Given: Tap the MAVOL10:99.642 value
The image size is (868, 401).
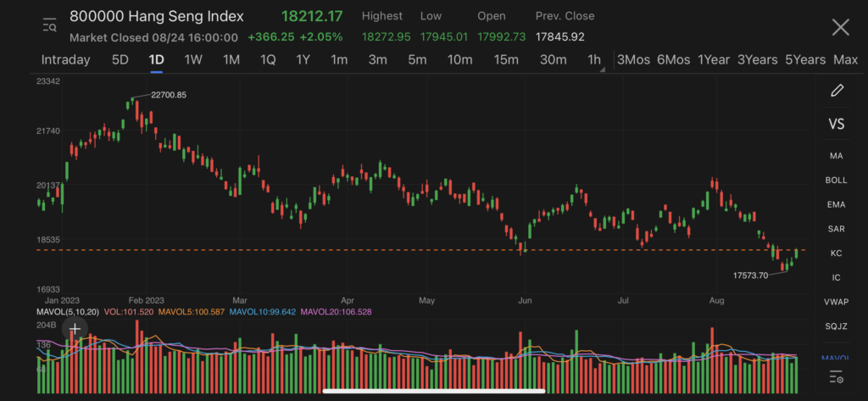Looking at the screenshot, I should coord(263,312).
